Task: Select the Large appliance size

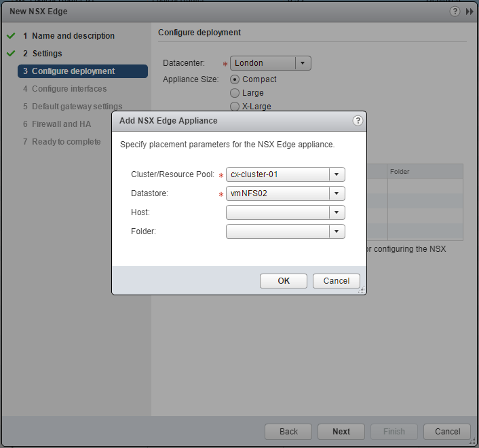Action: pos(235,93)
